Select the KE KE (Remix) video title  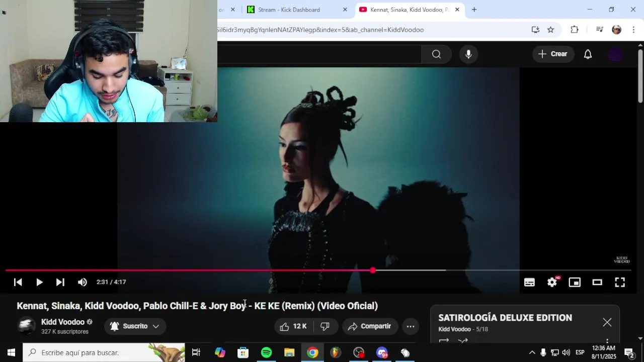point(197,306)
